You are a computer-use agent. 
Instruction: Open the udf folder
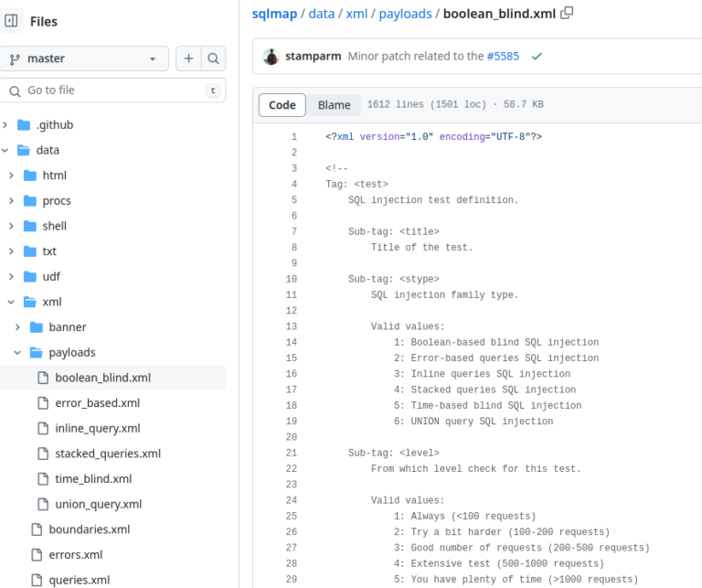(x=51, y=276)
